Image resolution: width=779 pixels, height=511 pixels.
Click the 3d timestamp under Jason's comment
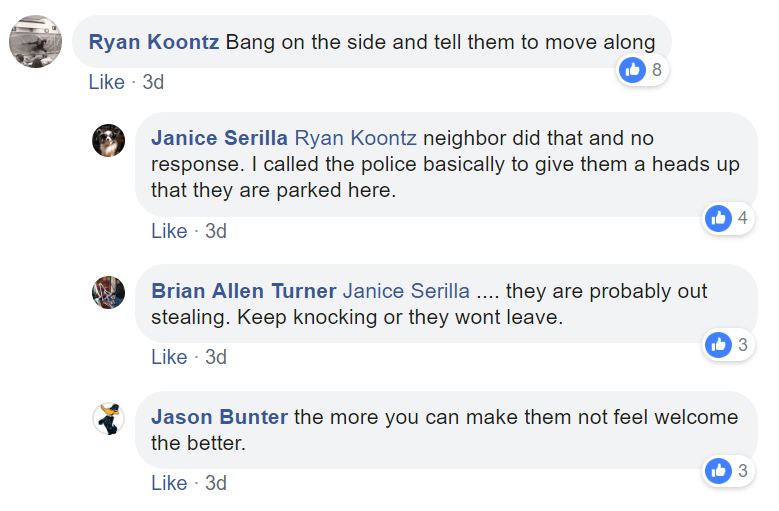pyautogui.click(x=216, y=483)
